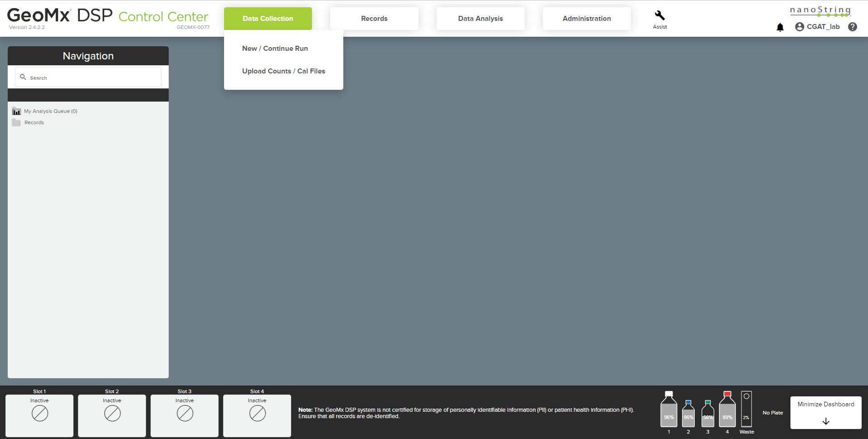Image resolution: width=868 pixels, height=439 pixels.
Task: Open the Administration menu
Action: (x=586, y=19)
